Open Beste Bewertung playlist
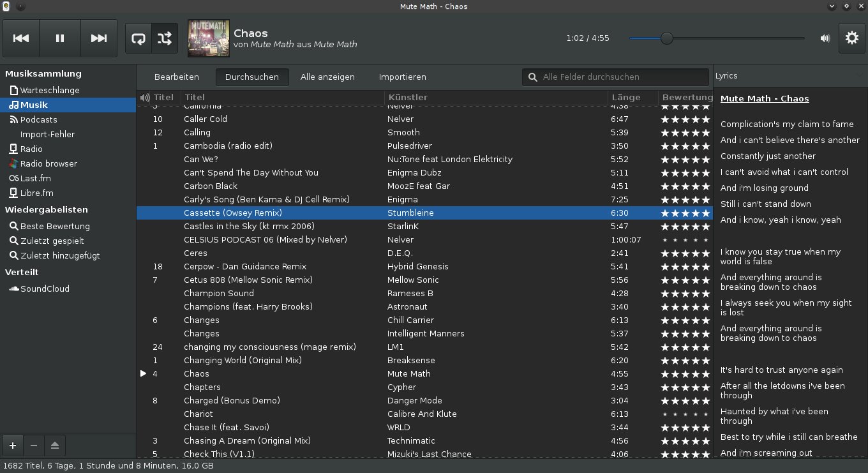Image resolution: width=868 pixels, height=473 pixels. tap(68, 227)
